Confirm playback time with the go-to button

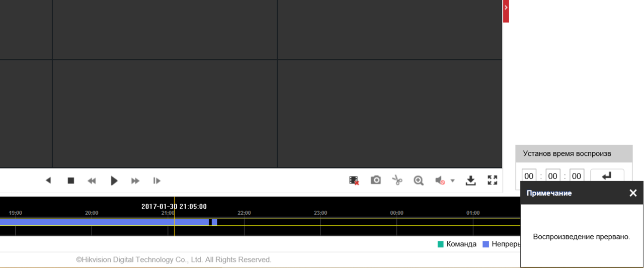click(607, 176)
